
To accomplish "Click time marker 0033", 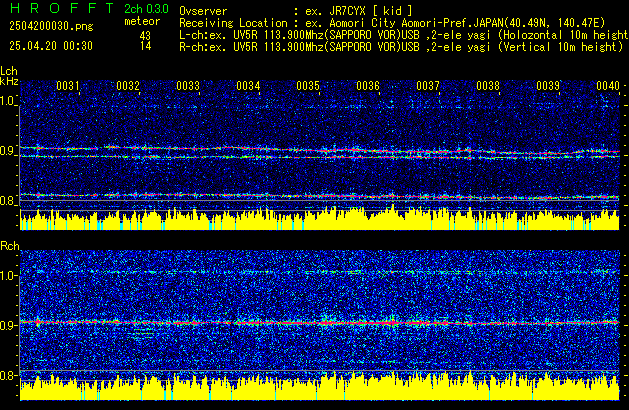I will (188, 86).
